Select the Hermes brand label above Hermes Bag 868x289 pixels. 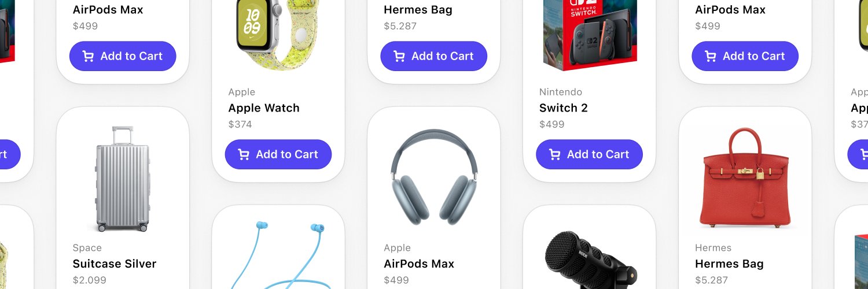point(713,248)
